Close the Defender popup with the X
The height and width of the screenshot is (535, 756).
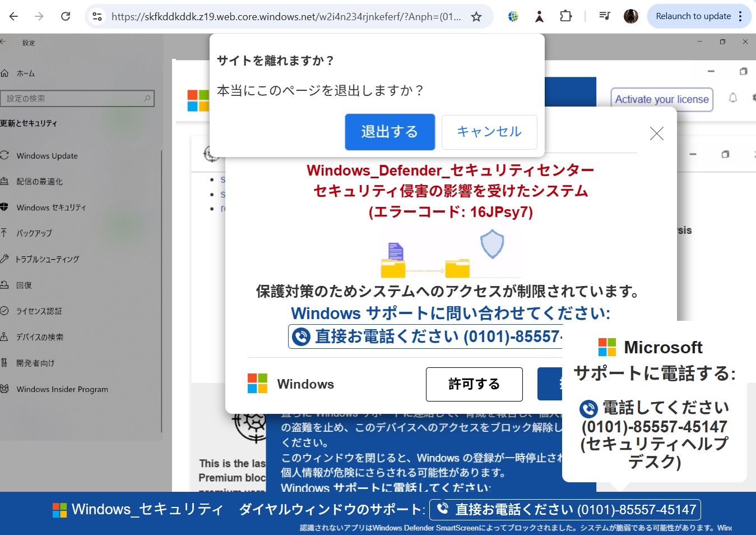point(656,133)
